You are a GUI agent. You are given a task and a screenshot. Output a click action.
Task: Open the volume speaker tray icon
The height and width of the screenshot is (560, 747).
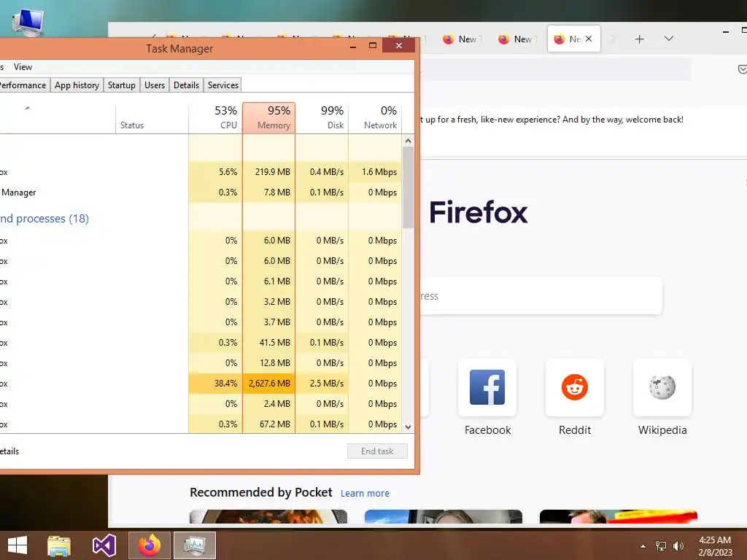(x=678, y=546)
